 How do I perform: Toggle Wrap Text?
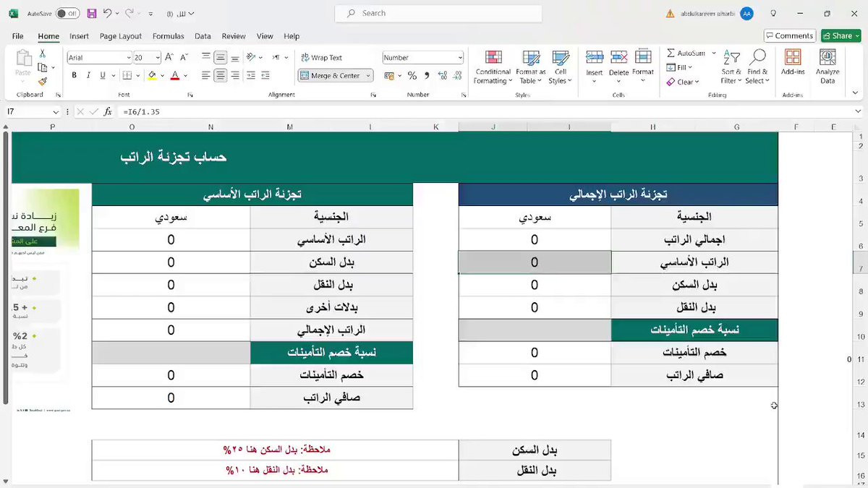pyautogui.click(x=321, y=57)
